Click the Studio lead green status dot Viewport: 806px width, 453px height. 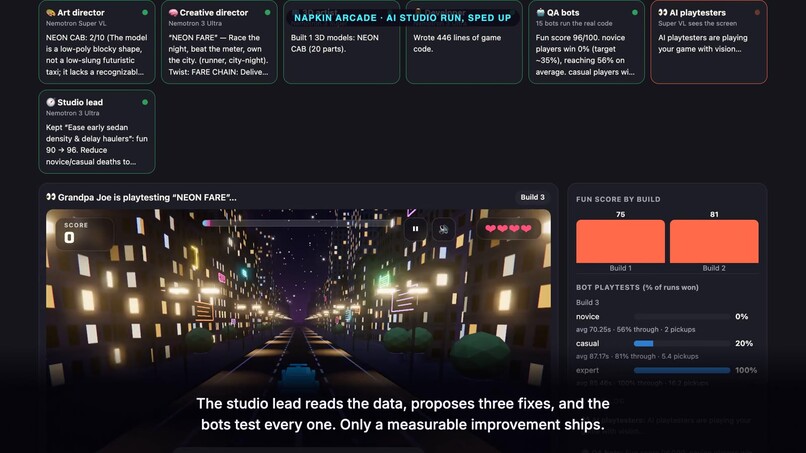click(145, 102)
